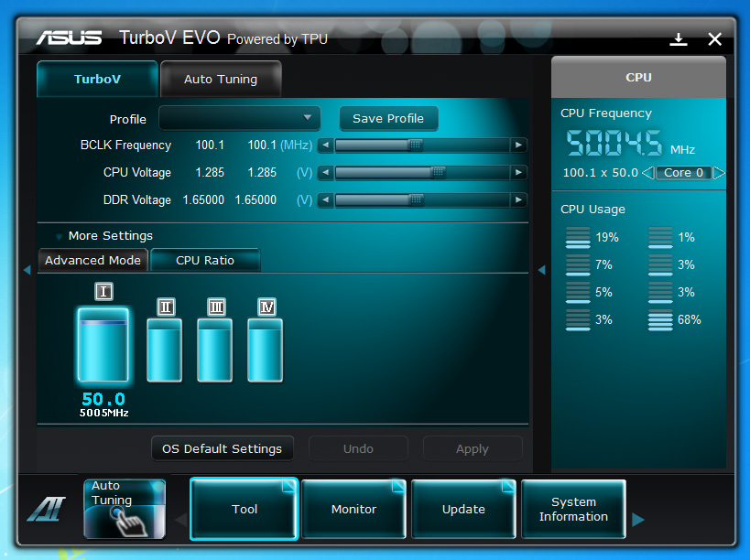Show previous core with left arrow
This screenshot has width=750, height=560.
[x=647, y=173]
